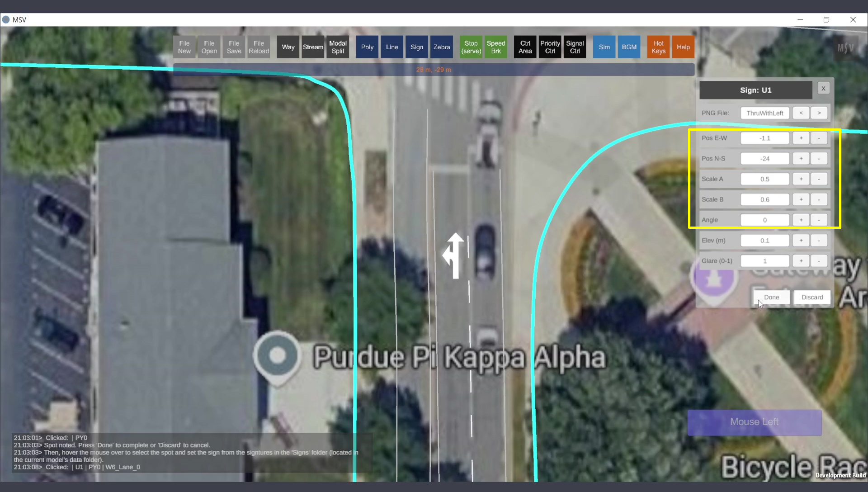Click the Elev (m) input field
The height and width of the screenshot is (492, 868).
click(764, 241)
